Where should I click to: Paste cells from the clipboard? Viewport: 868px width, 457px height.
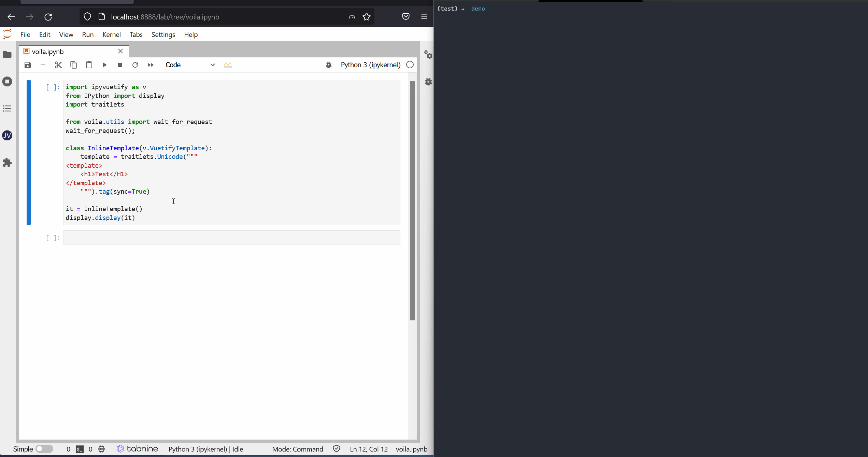[89, 65]
